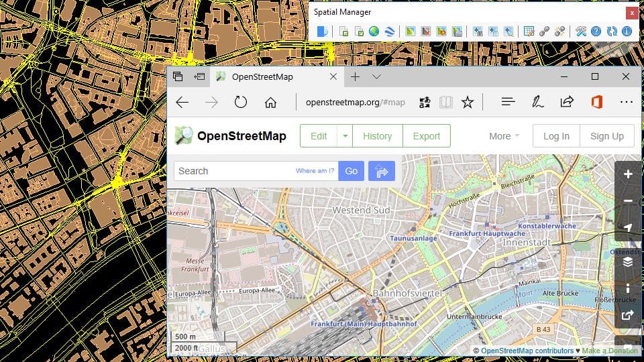
Task: Open the map Share panel icon
Action: 628,315
